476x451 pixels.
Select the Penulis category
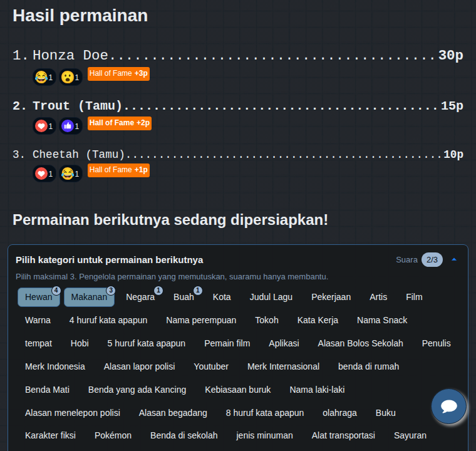click(437, 343)
